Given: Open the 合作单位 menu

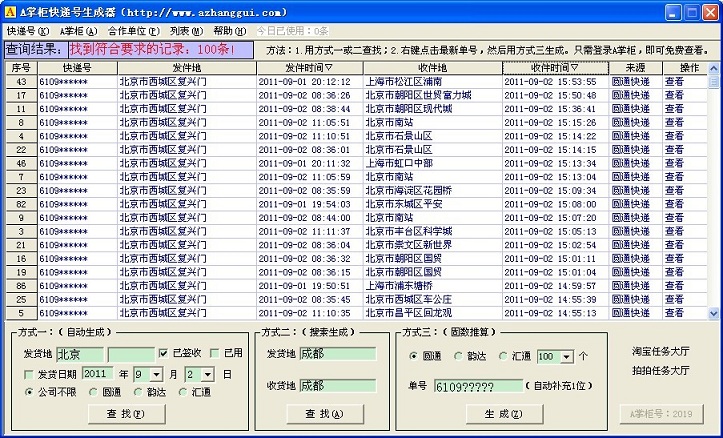Looking at the screenshot, I should point(134,31).
